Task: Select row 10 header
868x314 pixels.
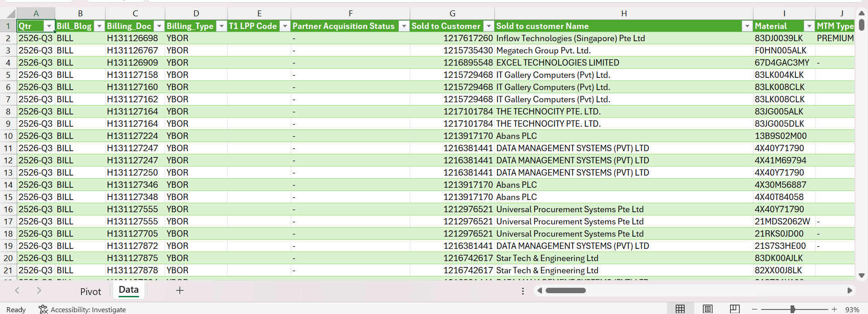Action: point(8,136)
